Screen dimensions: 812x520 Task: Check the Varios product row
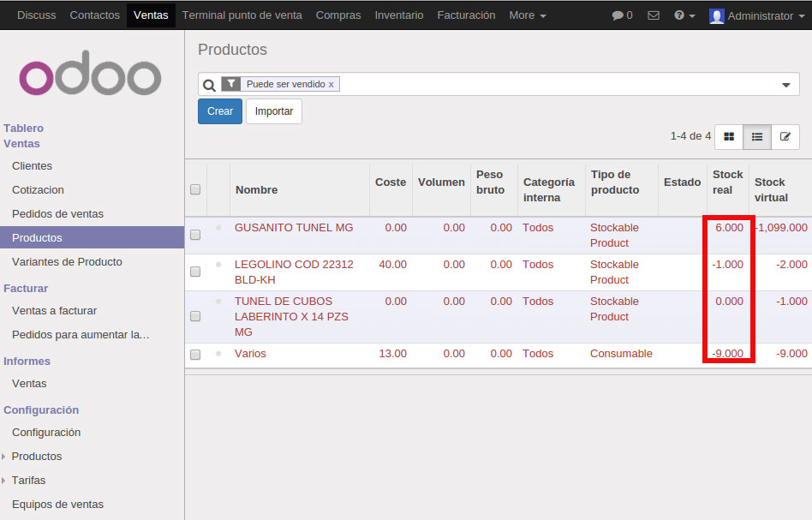[195, 355]
